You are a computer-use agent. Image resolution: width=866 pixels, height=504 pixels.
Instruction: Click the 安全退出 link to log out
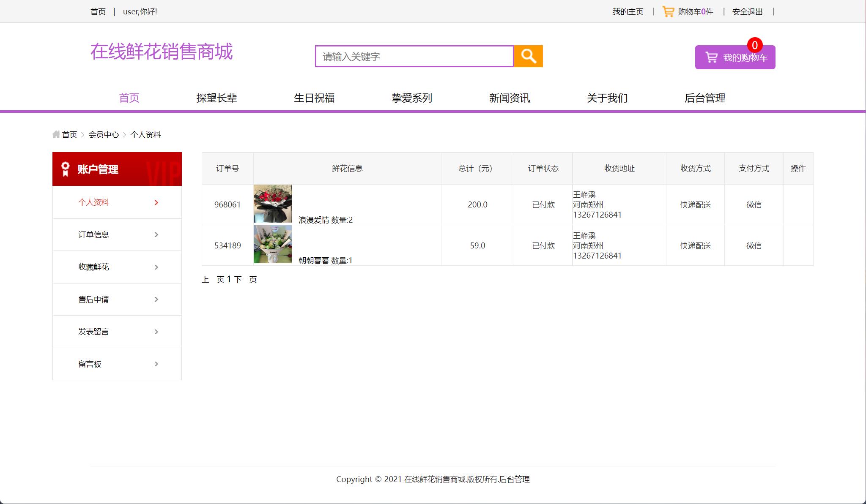[747, 11]
